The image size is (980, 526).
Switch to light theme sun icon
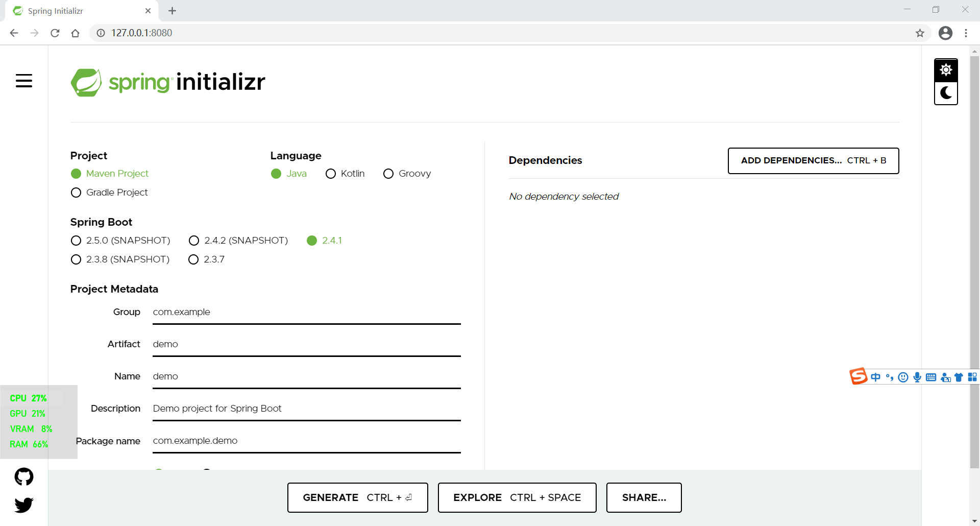946,70
